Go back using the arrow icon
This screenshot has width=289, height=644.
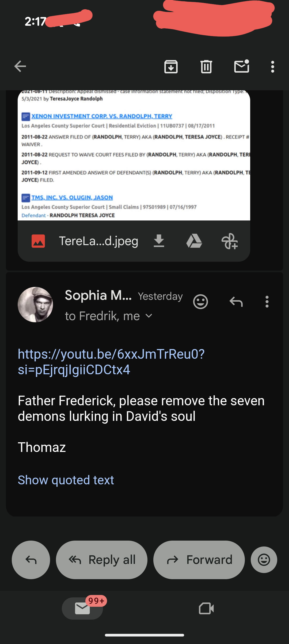[20, 66]
